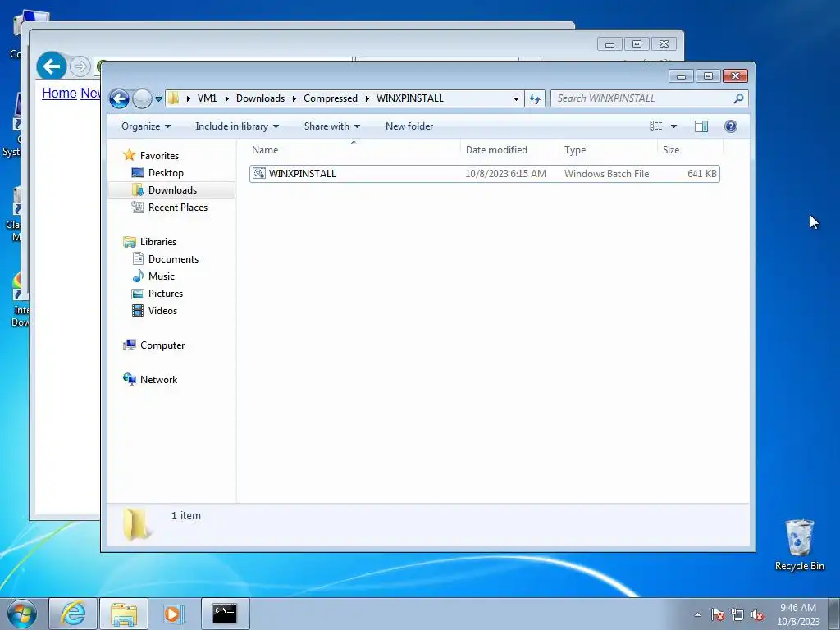Image resolution: width=840 pixels, height=630 pixels.
Task: Click Compressed in the address breadcrumb
Action: point(330,98)
